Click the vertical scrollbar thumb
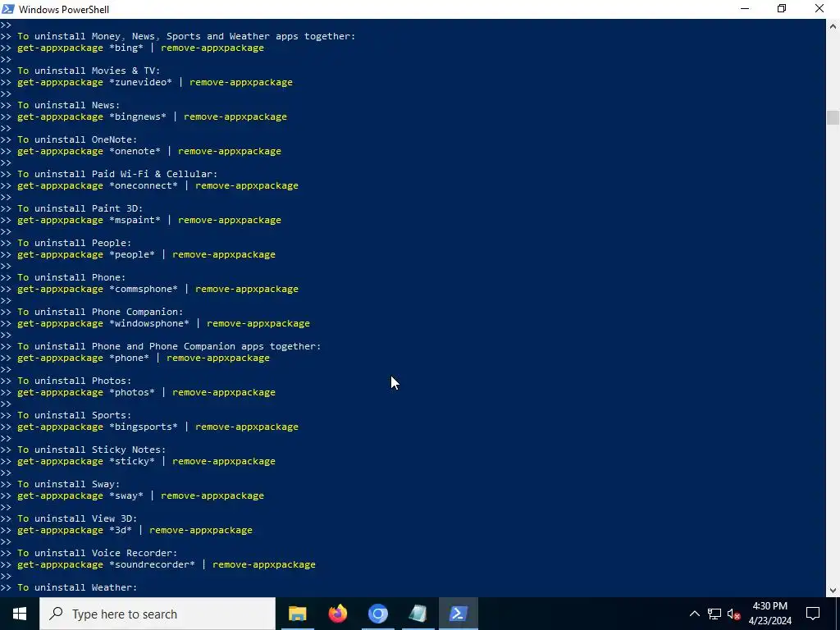The height and width of the screenshot is (630, 840). pyautogui.click(x=833, y=117)
